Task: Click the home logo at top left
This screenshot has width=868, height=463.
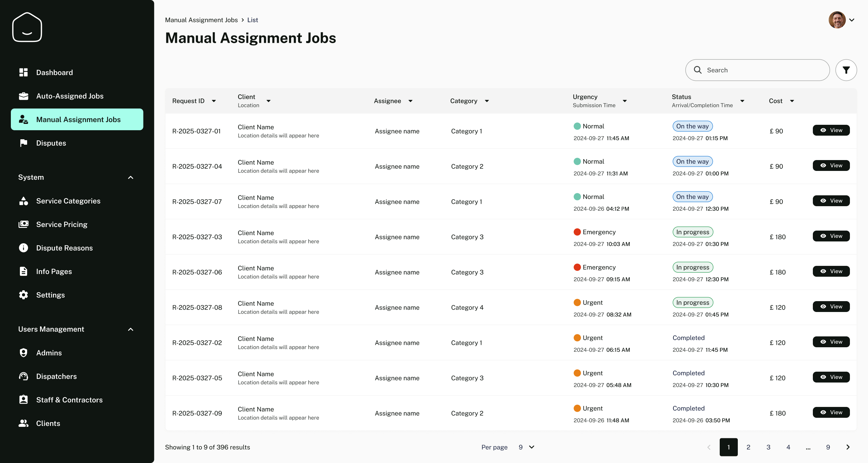Action: click(x=27, y=27)
